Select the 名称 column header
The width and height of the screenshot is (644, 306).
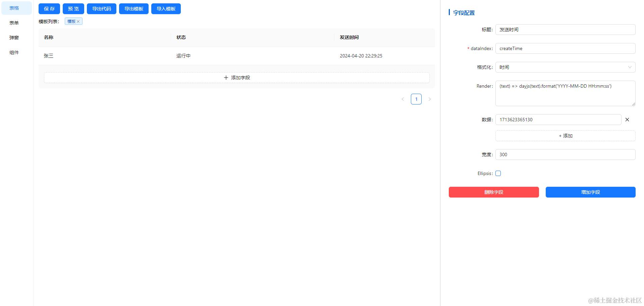pos(105,37)
